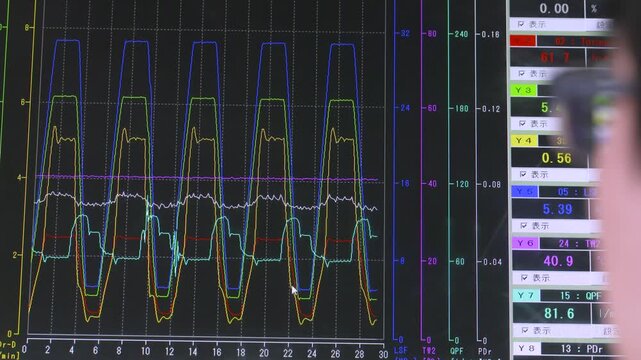Toggle 表示 checkbox below the magenta 40.9 value

click(x=524, y=278)
